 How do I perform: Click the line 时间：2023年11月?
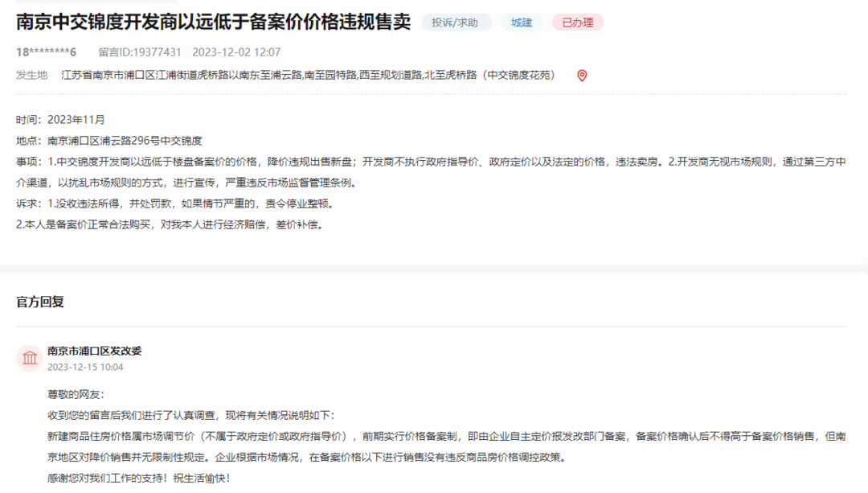60,120
